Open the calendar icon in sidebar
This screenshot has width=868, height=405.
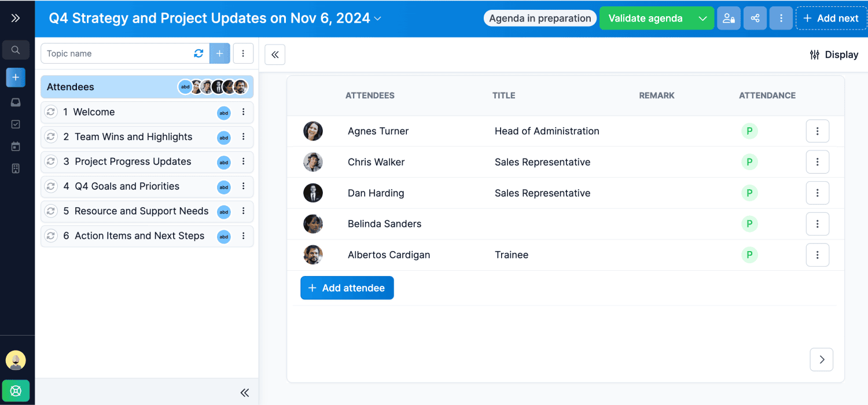tap(16, 146)
